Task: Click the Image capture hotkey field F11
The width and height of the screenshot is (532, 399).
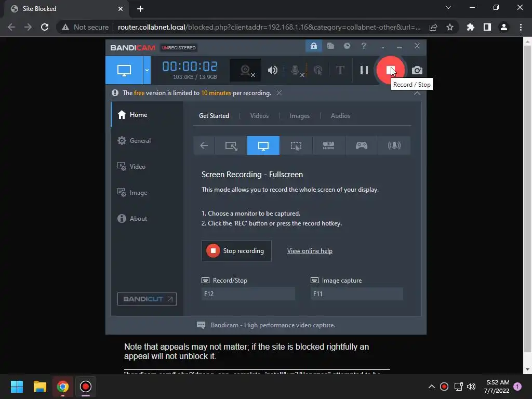Action: pos(357,294)
